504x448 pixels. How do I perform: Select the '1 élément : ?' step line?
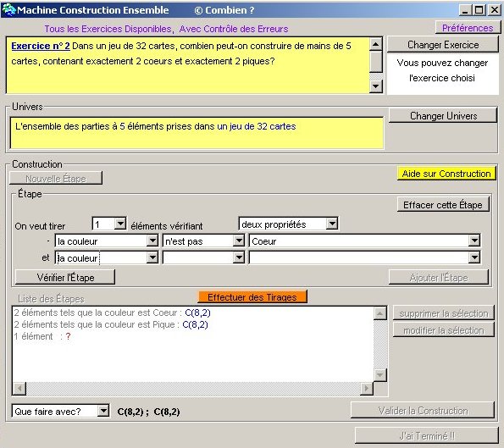coord(42,336)
